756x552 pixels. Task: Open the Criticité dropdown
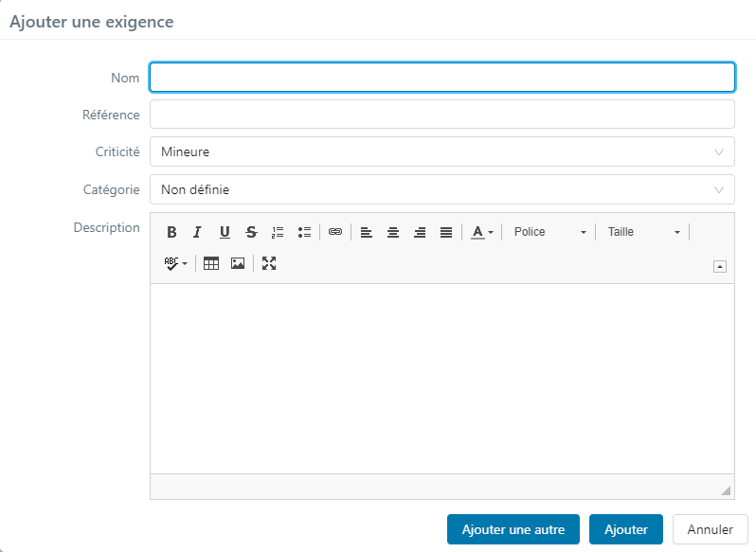441,151
